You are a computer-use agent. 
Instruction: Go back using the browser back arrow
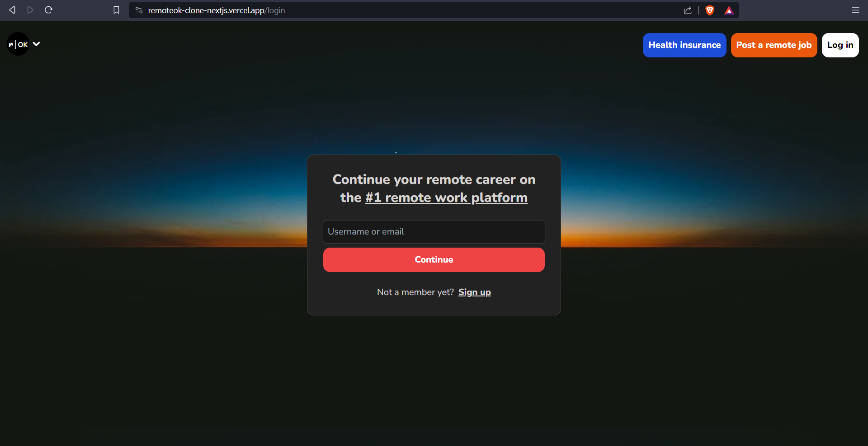coord(12,10)
